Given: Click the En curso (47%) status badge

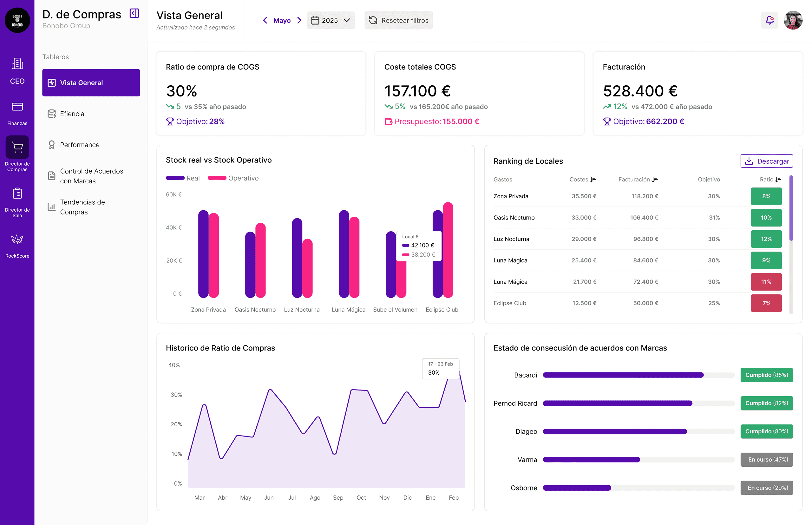Looking at the screenshot, I should coord(766,460).
